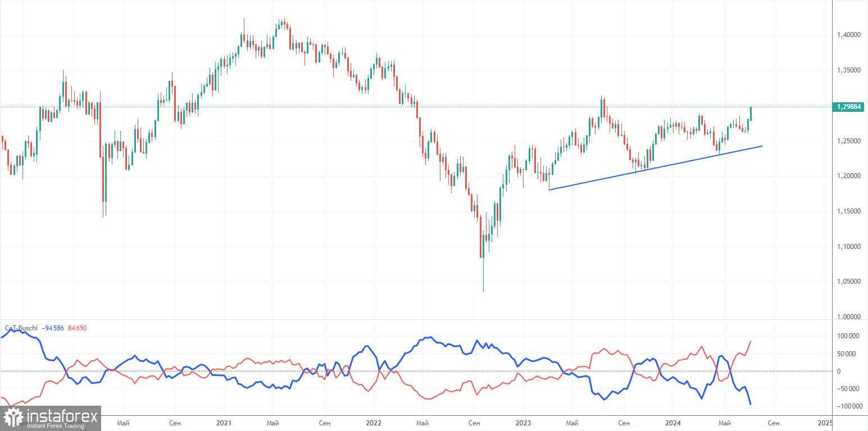Select the blue ascending trendline on chart
The height and width of the screenshot is (431, 868).
click(x=656, y=168)
